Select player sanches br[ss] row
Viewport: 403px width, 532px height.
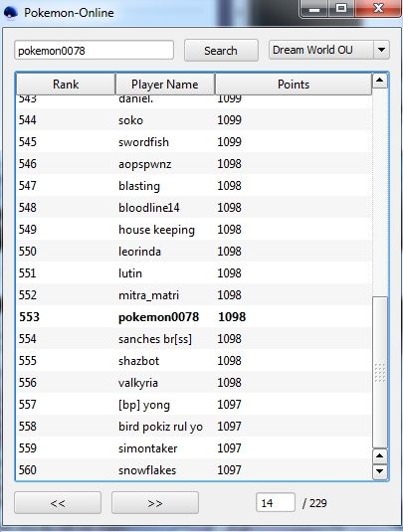coord(194,339)
